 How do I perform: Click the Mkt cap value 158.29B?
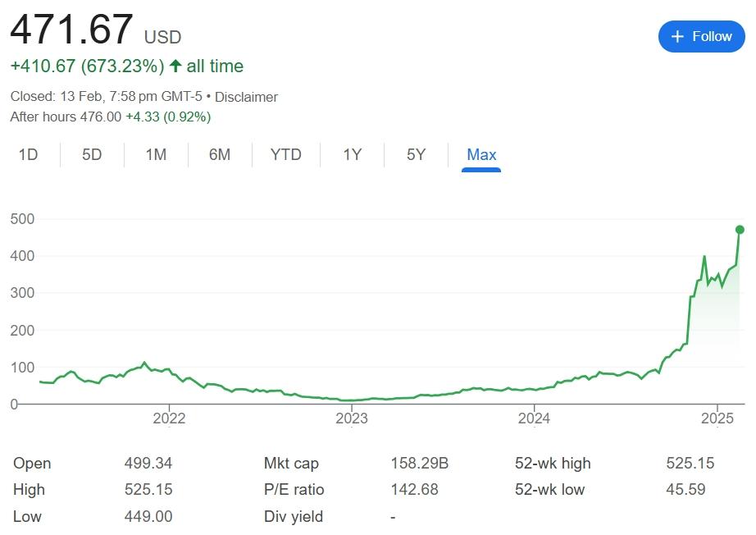point(420,464)
